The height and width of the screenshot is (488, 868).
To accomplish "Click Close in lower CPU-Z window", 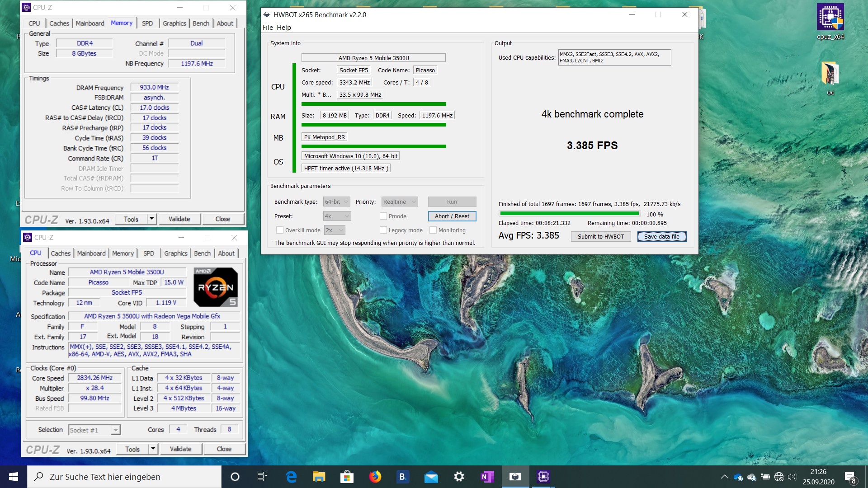I will click(224, 449).
